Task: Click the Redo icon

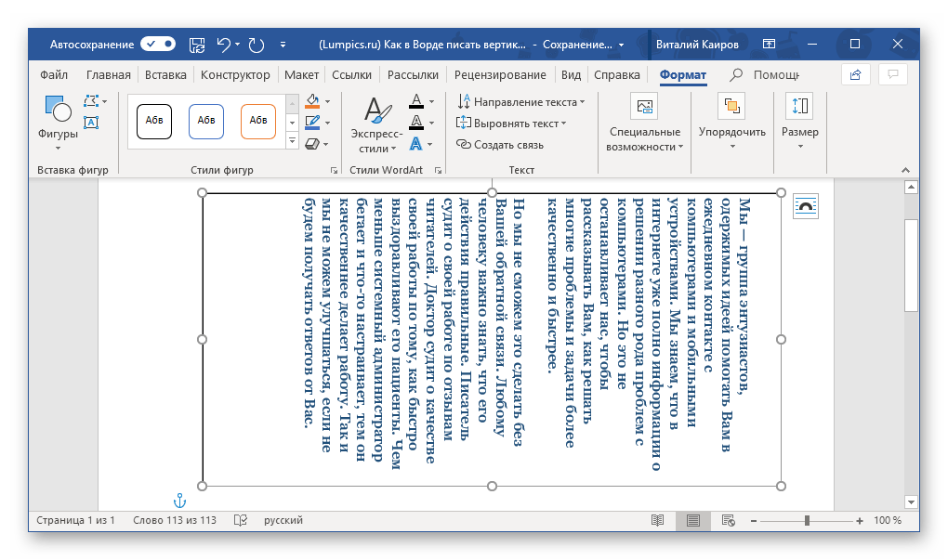Action: 257,45
